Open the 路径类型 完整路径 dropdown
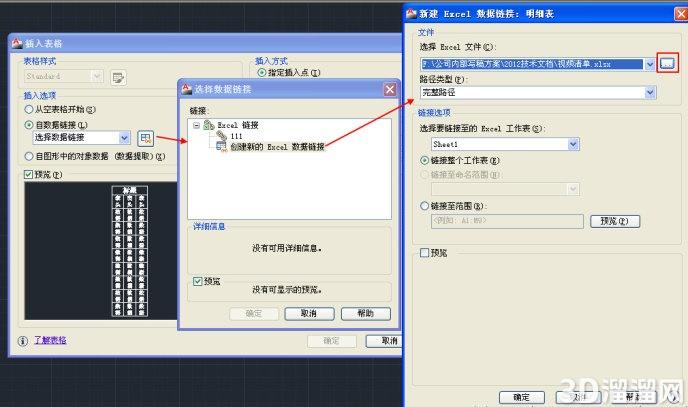Screen dimensions: 688x407 click(x=650, y=93)
